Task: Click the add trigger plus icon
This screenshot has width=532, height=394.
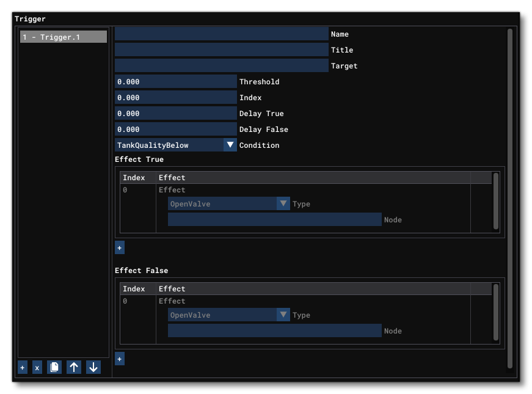Action: click(x=23, y=368)
